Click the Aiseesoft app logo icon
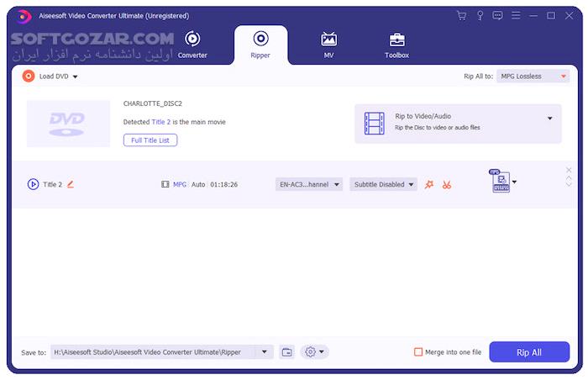The image size is (588, 380). [x=24, y=16]
